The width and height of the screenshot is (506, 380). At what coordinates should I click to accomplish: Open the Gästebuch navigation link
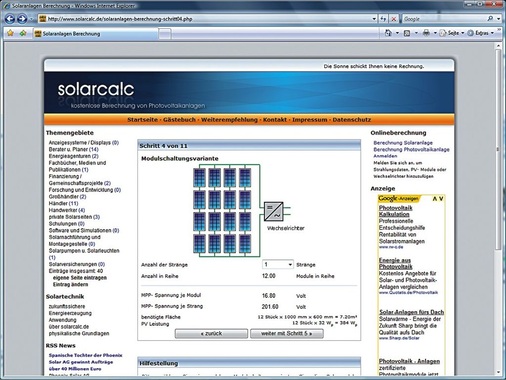(x=179, y=120)
